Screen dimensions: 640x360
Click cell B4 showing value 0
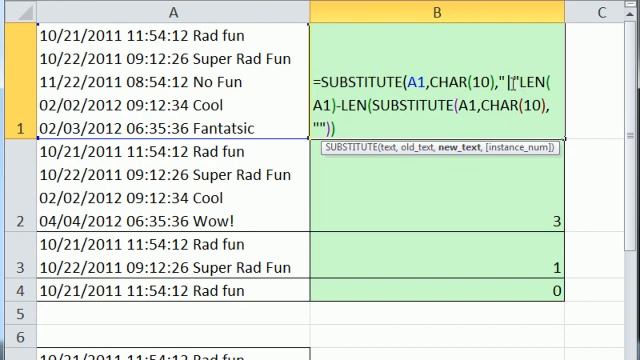(x=437, y=290)
